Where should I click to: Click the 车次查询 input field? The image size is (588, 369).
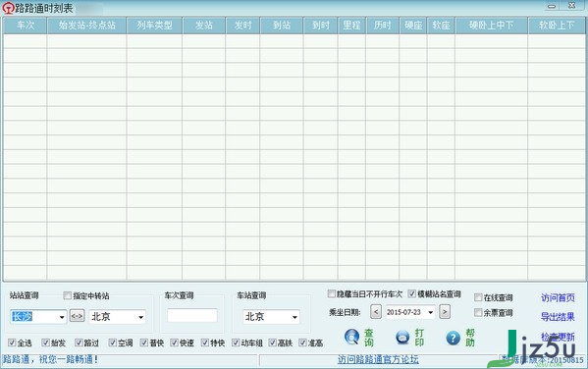pyautogui.click(x=192, y=315)
